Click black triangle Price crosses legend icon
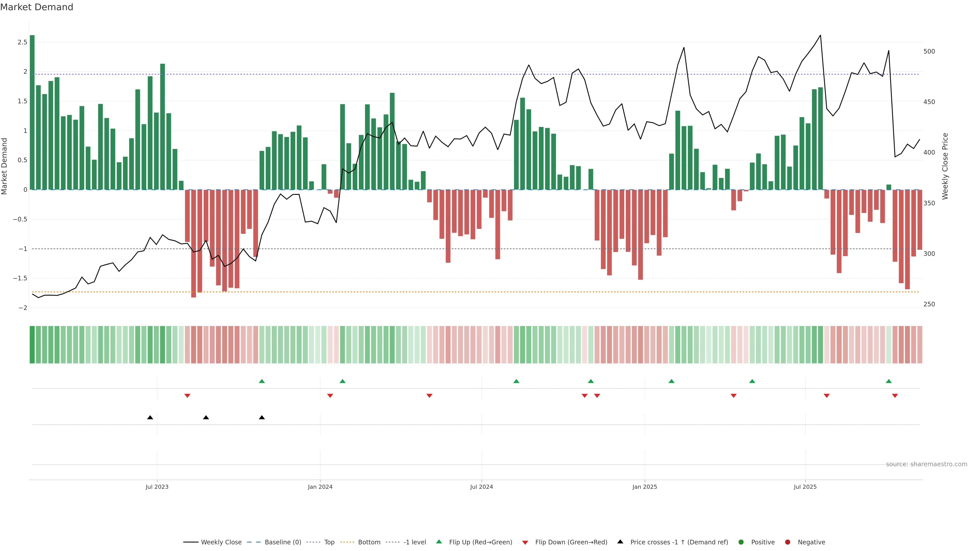The height and width of the screenshot is (551, 980). 620,542
